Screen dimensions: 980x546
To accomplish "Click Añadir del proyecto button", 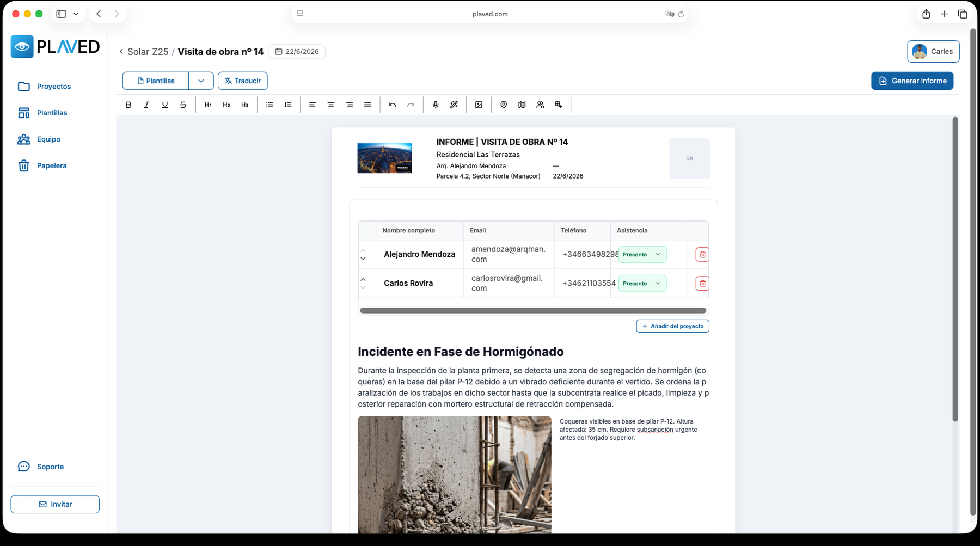I will (672, 326).
